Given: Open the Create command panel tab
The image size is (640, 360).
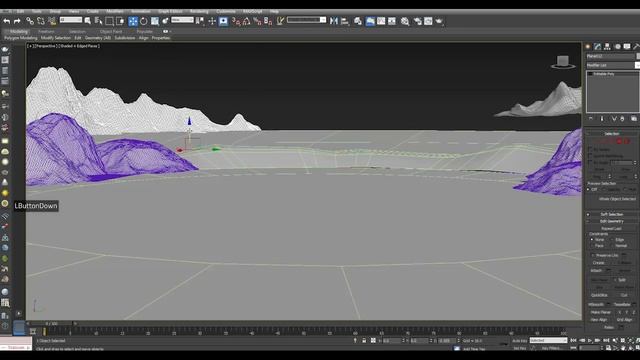Looking at the screenshot, I should 588,47.
